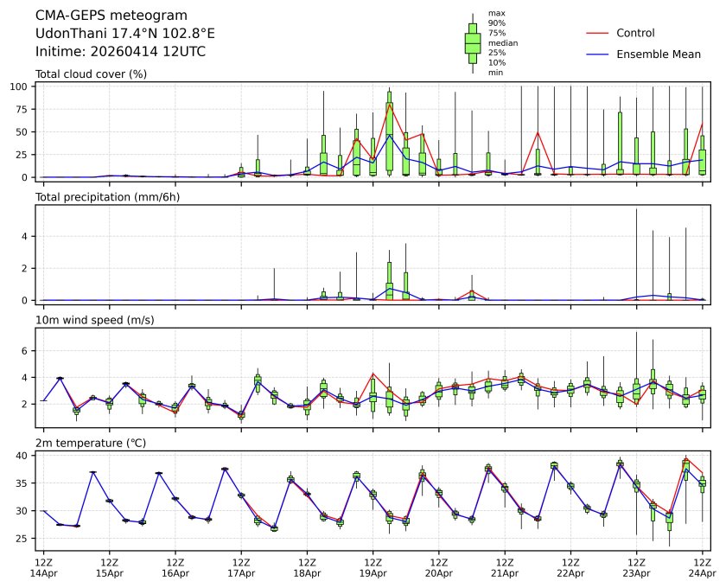Click the red Control legend line
The image size is (726, 588).
(599, 34)
